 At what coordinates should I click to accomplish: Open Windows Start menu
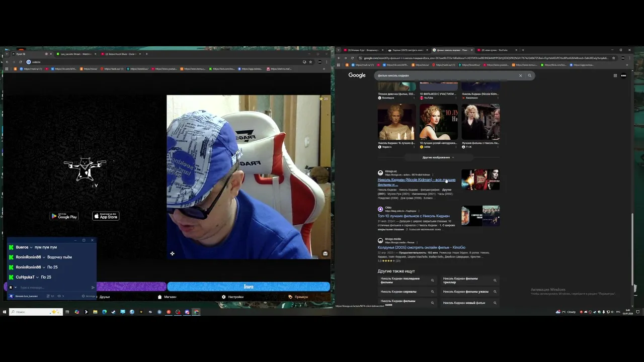(4, 312)
